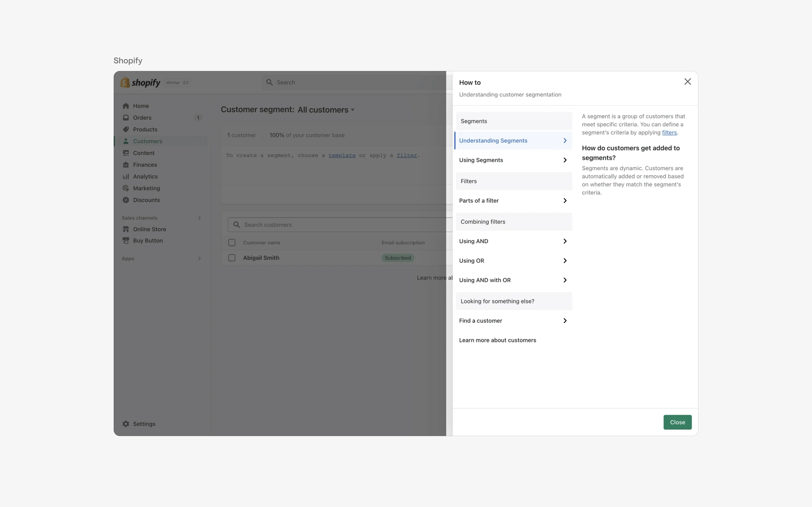Expand the Apps sidebar section
Image resolution: width=812 pixels, height=507 pixels.
199,258
